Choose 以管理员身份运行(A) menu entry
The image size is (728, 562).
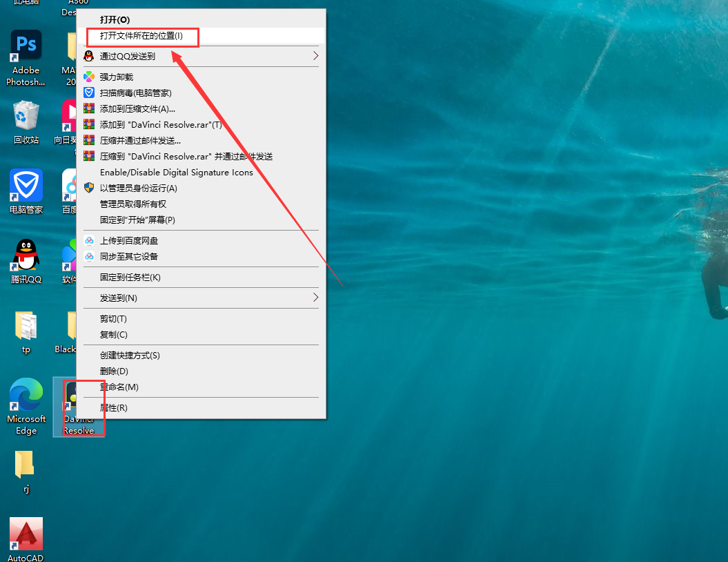click(x=201, y=188)
